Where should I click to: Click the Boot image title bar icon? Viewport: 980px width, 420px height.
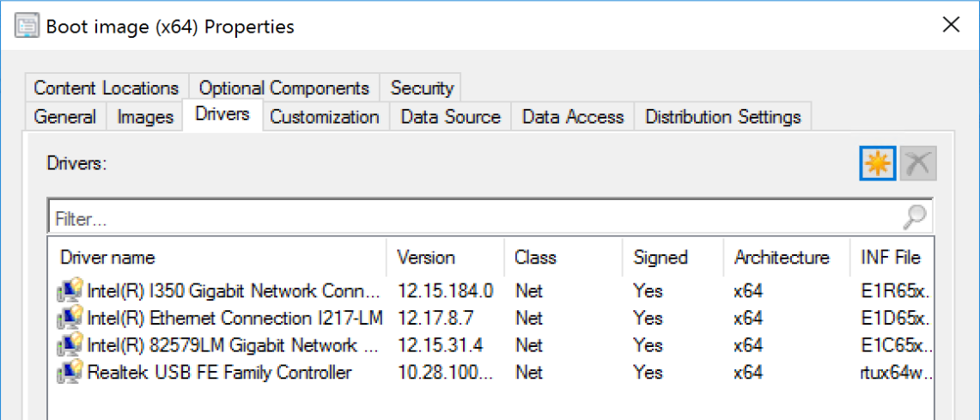pos(27,26)
